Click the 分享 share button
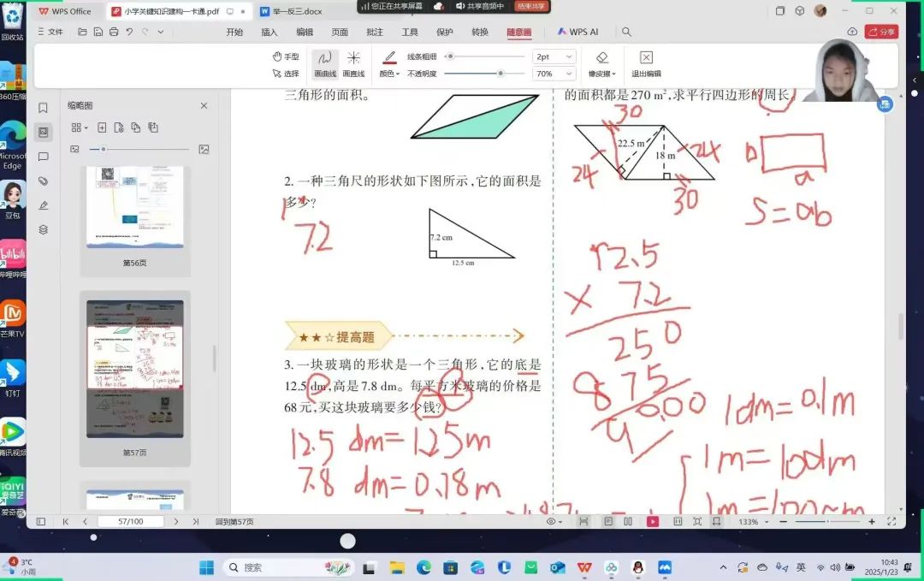The image size is (924, 581). [x=881, y=32]
